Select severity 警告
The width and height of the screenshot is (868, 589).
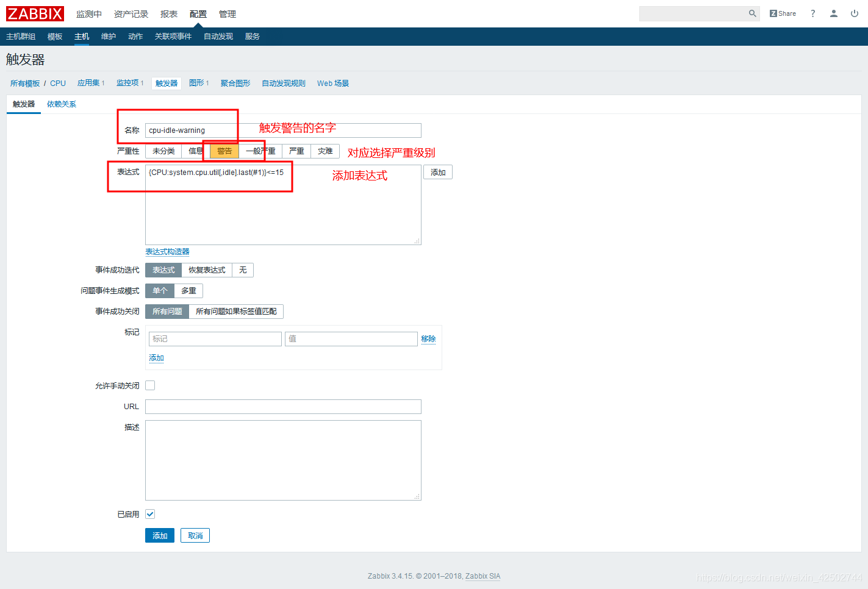[x=224, y=151]
